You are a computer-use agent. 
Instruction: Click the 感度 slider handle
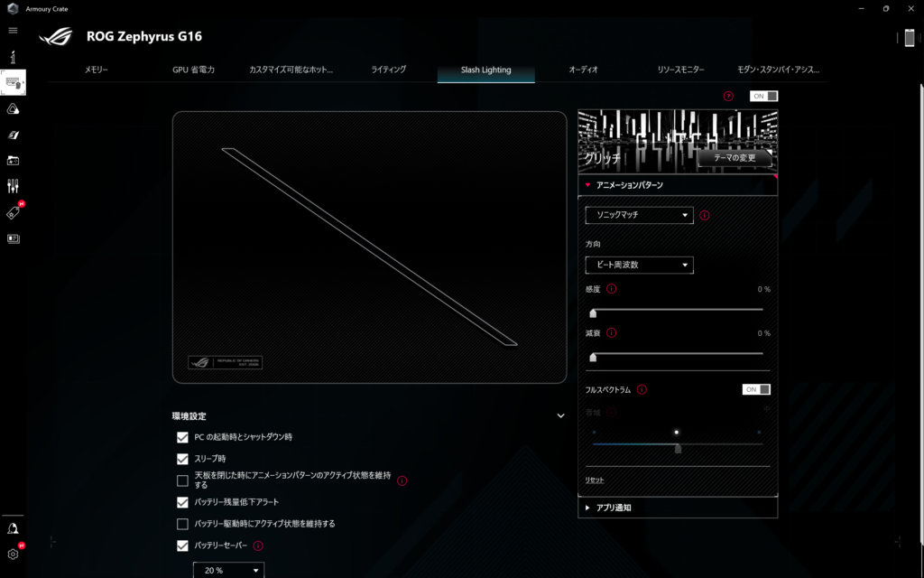593,312
